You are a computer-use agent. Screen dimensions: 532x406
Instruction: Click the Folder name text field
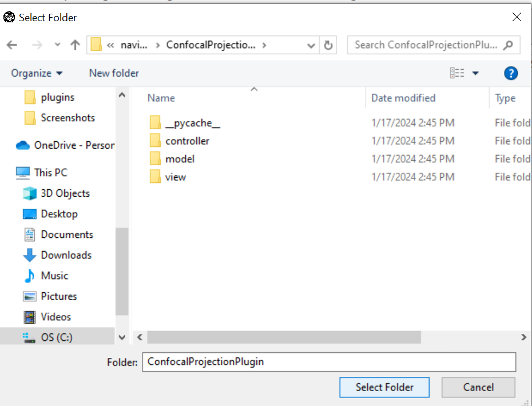(328, 361)
